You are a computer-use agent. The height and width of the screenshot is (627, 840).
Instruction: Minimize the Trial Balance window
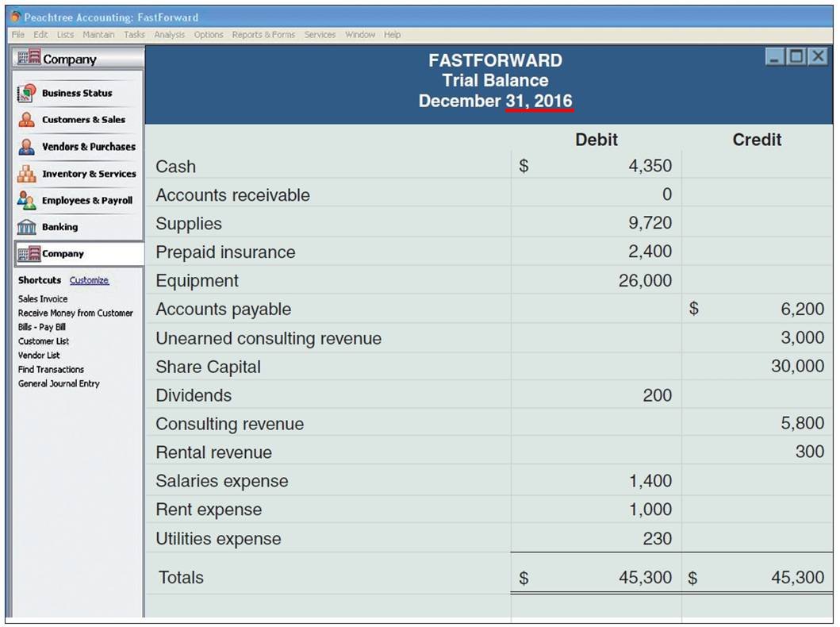pyautogui.click(x=775, y=57)
